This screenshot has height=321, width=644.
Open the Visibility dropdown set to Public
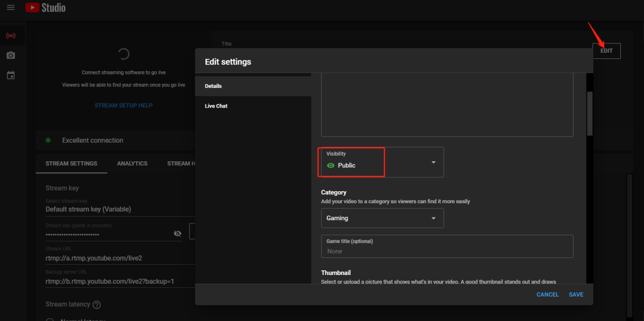382,162
